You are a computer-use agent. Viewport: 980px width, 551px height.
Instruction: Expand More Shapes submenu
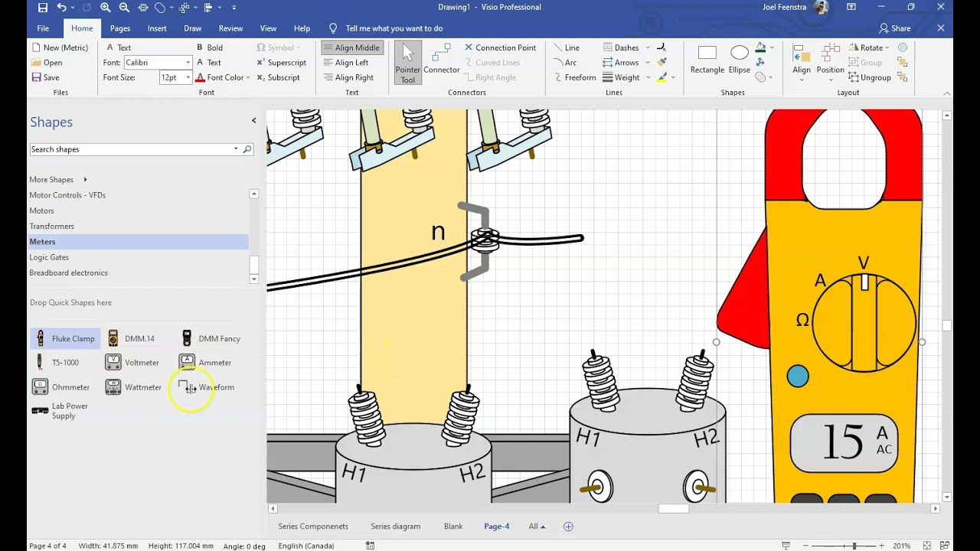[x=58, y=180]
